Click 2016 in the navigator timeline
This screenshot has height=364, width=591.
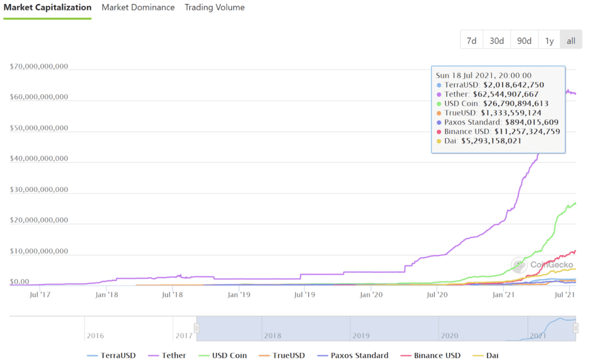[x=95, y=335]
